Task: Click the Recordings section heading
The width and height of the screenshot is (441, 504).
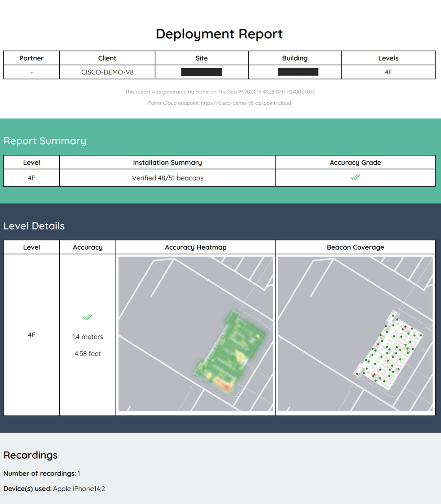Action: point(31,455)
